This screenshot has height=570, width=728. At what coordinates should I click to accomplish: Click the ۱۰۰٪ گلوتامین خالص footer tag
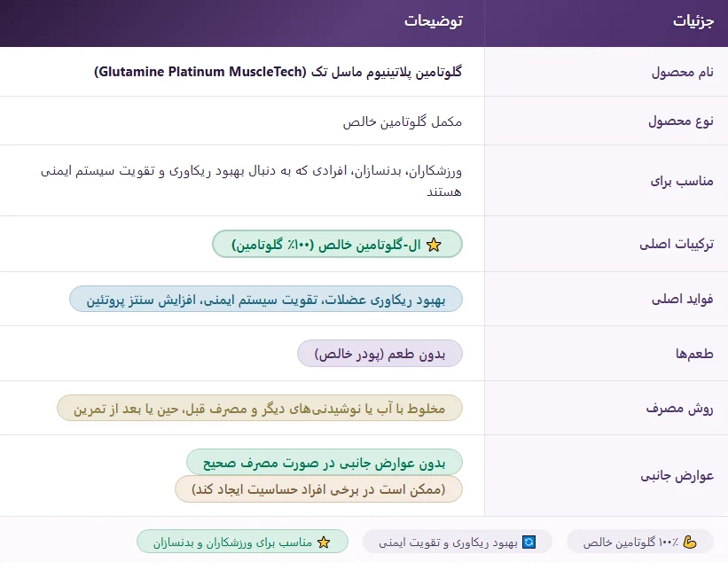[x=640, y=542]
